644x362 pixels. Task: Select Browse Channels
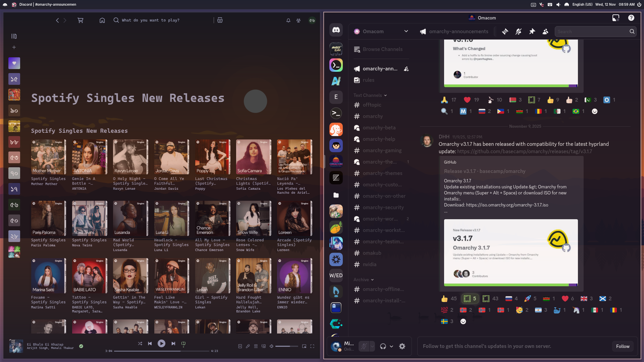click(x=382, y=49)
